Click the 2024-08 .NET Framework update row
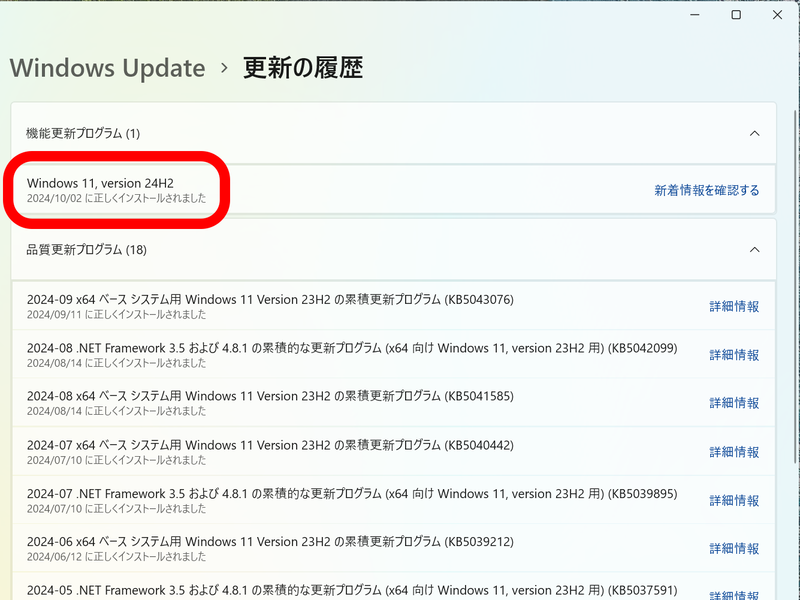This screenshot has width=800, height=600. (x=300, y=354)
